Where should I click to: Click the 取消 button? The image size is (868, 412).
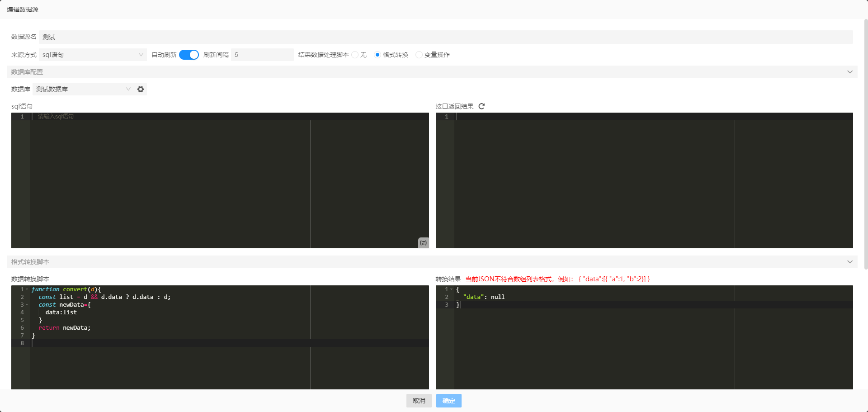tap(419, 401)
